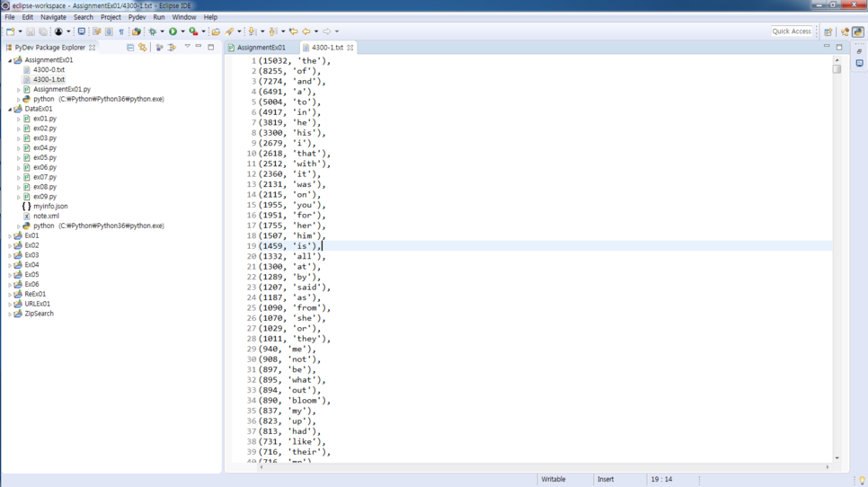The image size is (868, 487).
Task: Collapse the DataEx01 project node
Action: [x=10, y=109]
